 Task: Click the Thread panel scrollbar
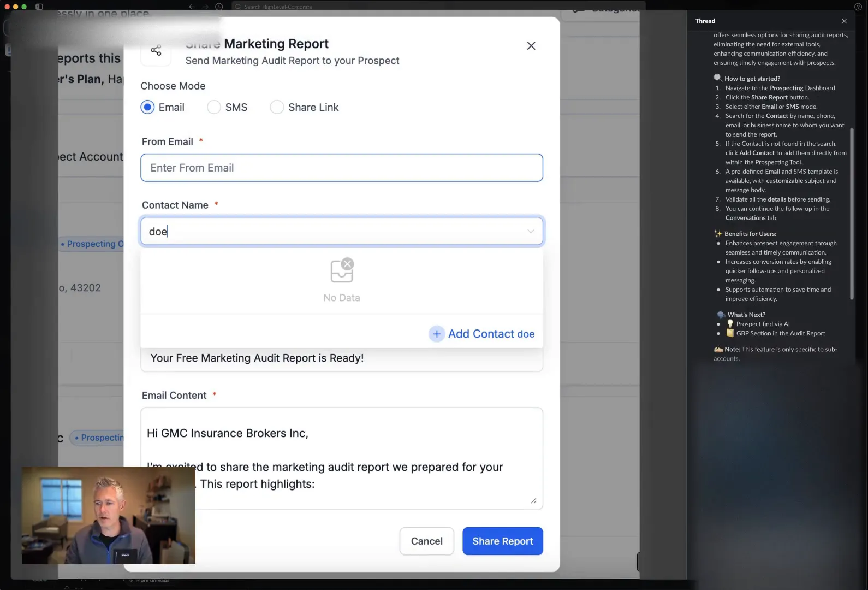(852, 214)
